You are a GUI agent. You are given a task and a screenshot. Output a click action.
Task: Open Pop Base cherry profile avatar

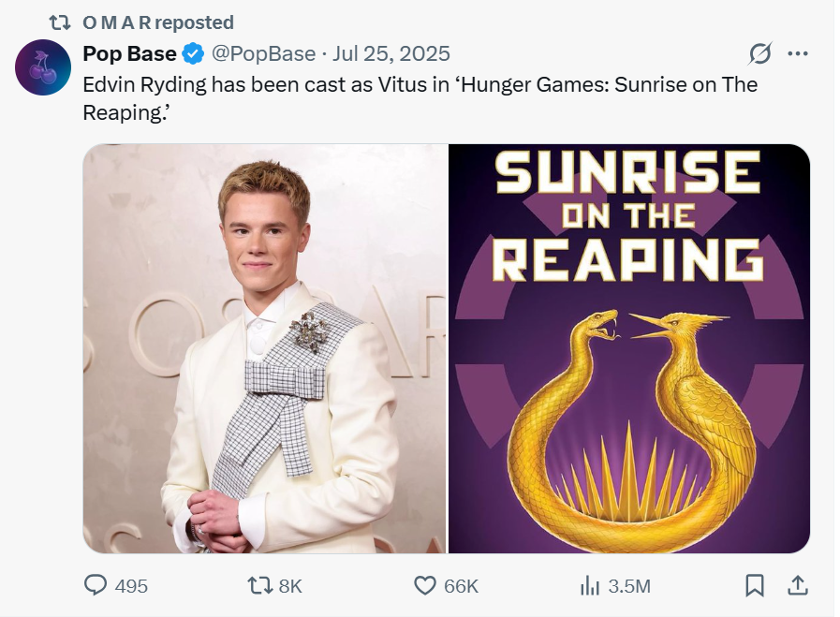(43, 67)
